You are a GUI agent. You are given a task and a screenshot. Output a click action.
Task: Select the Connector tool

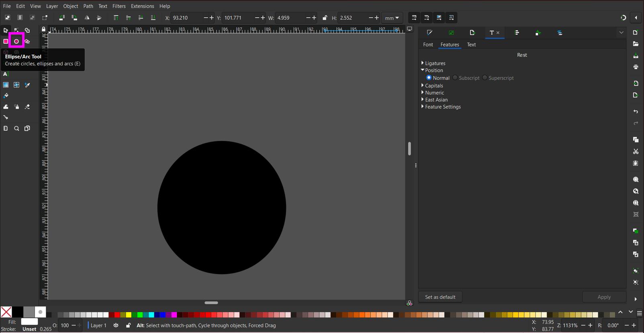click(x=6, y=118)
